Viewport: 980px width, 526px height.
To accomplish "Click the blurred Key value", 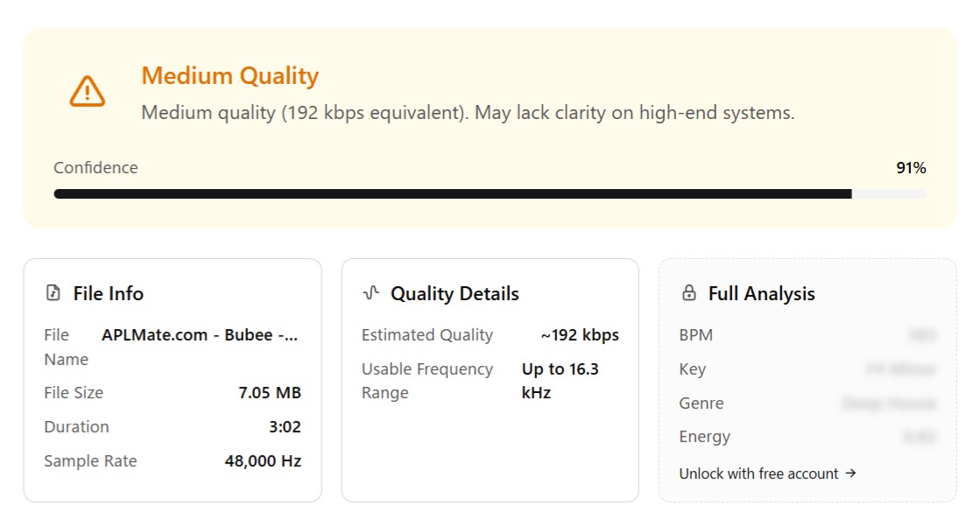I will 900,369.
